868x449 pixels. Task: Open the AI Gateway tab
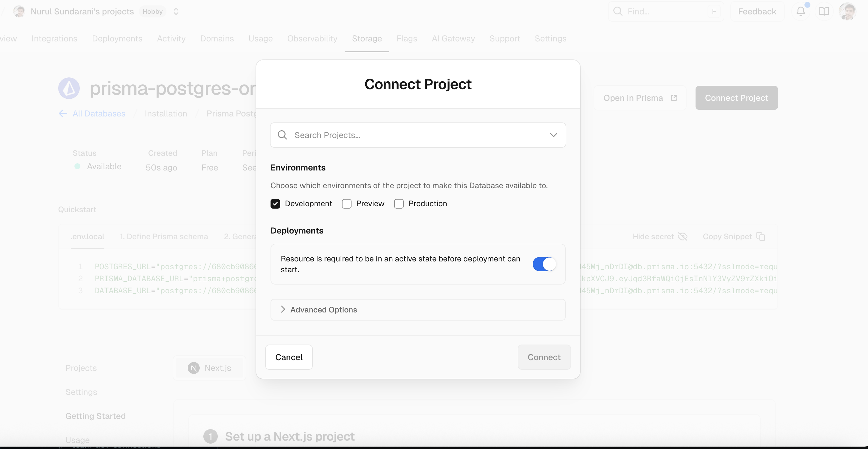coord(453,38)
